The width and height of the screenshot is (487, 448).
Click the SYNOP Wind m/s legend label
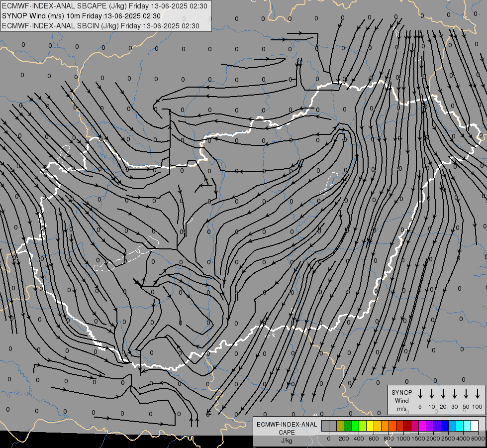click(x=401, y=400)
